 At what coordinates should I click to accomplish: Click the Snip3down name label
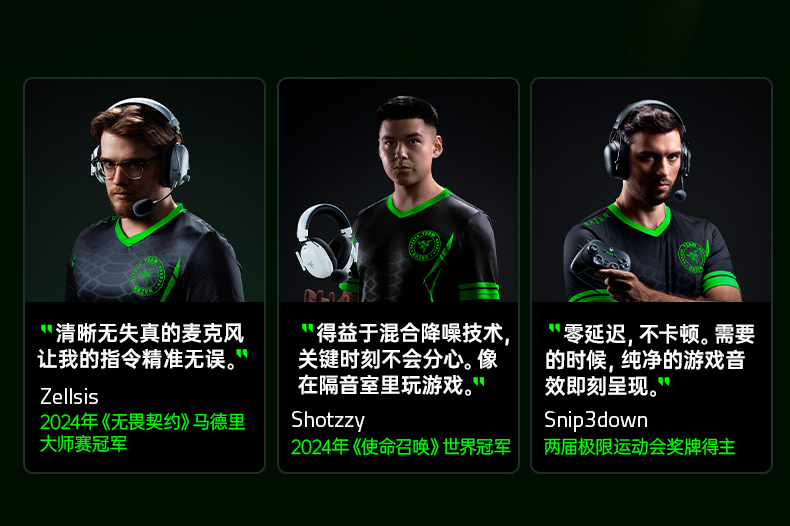tap(596, 420)
